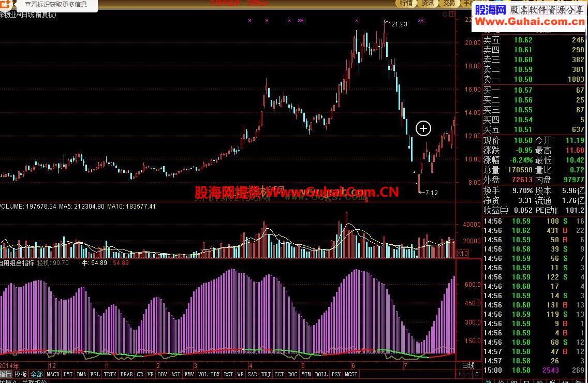This screenshot has height=383, width=588.
Task: Click the 总量 170590 value
Action: tap(520, 170)
